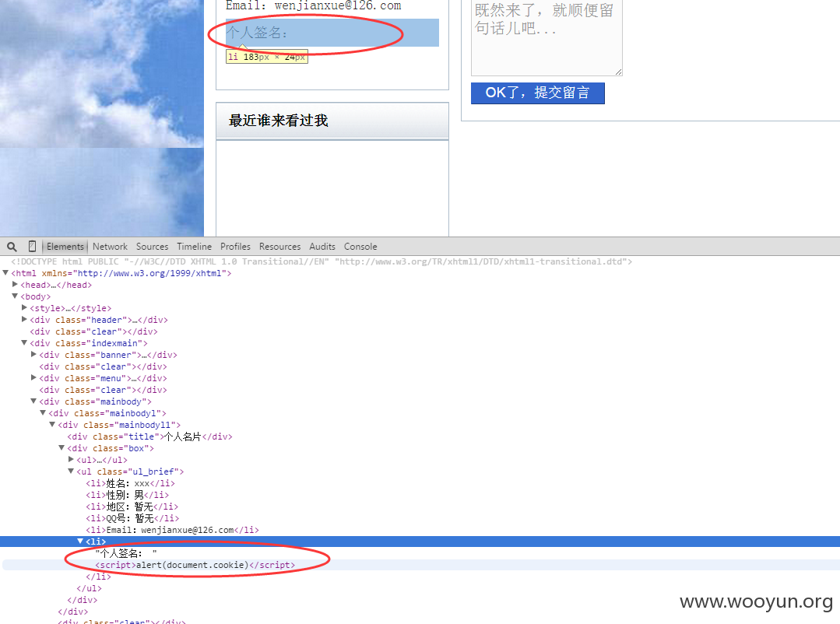The image size is (840, 624).
Task: Expand div class="menu" node
Action: [33, 378]
